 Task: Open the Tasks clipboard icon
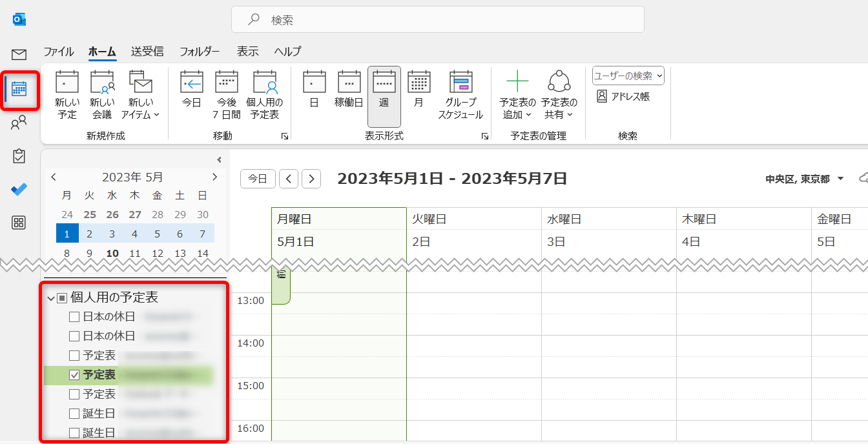coord(19,156)
